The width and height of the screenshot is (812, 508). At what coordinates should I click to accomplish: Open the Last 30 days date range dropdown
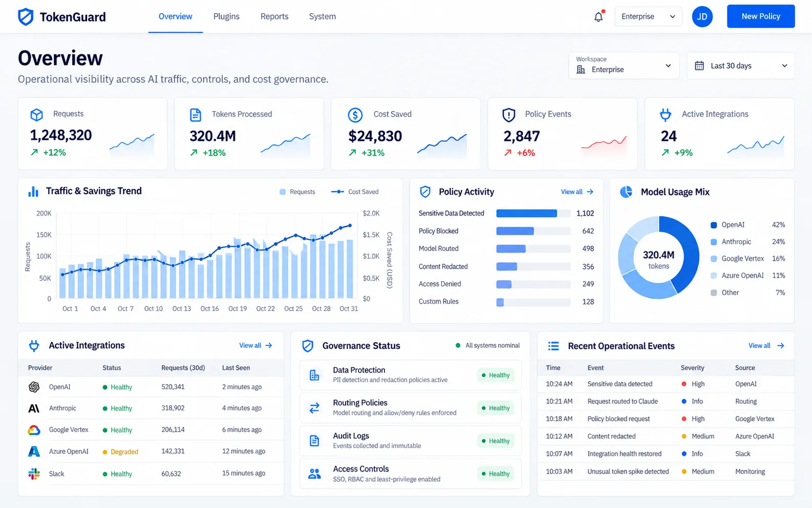[740, 66]
